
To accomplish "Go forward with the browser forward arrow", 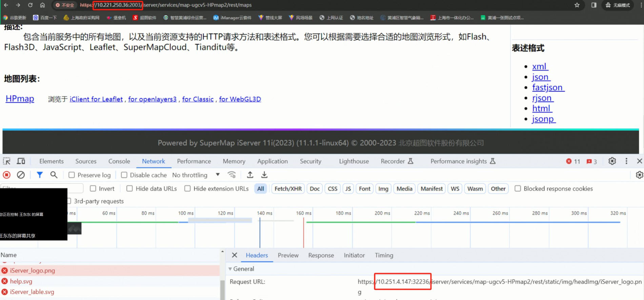I will click(x=18, y=5).
